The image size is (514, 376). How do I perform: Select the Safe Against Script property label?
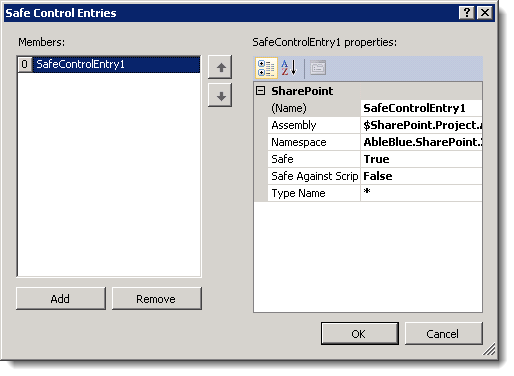pos(314,176)
